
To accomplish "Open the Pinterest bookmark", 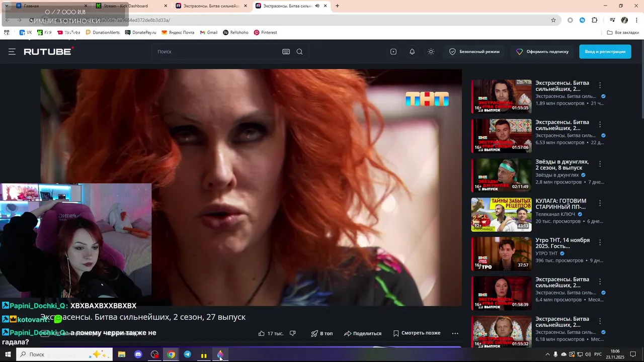I will [x=266, y=32].
